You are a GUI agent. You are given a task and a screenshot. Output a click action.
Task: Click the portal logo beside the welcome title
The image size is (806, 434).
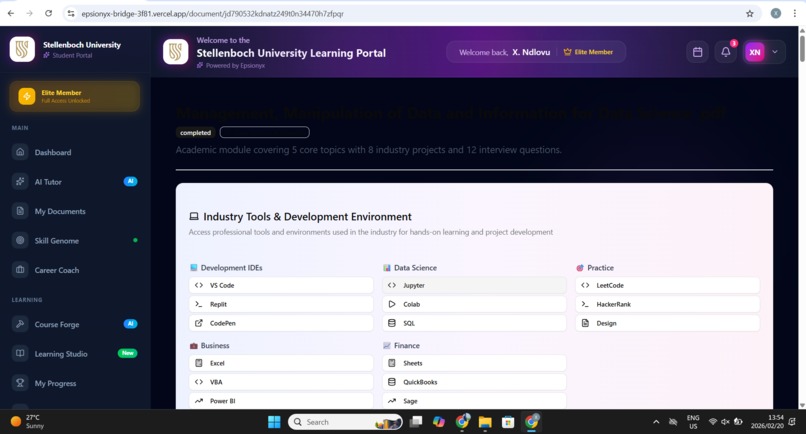coord(176,52)
